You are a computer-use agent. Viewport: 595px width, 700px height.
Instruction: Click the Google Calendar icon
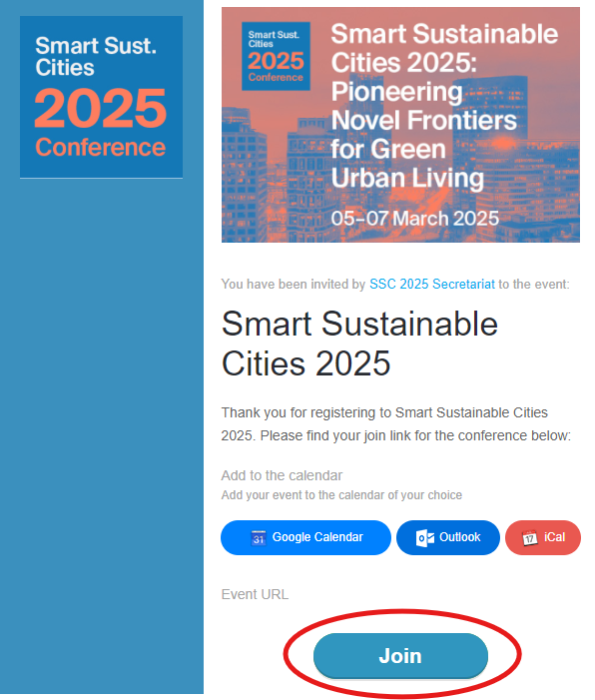259,538
